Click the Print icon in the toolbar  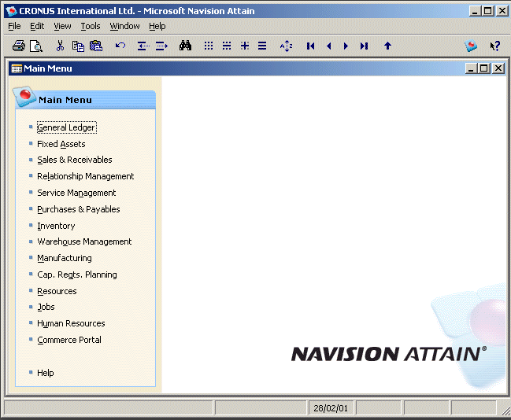pyautogui.click(x=19, y=46)
